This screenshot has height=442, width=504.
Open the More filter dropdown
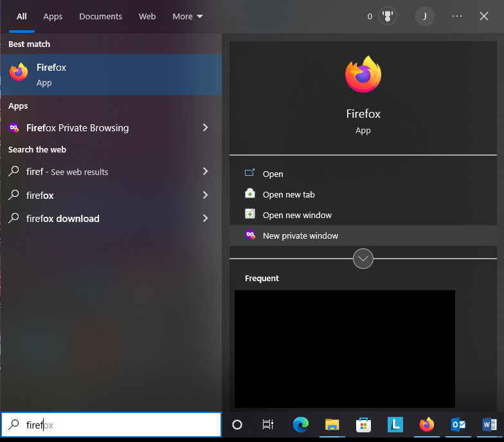tap(188, 17)
